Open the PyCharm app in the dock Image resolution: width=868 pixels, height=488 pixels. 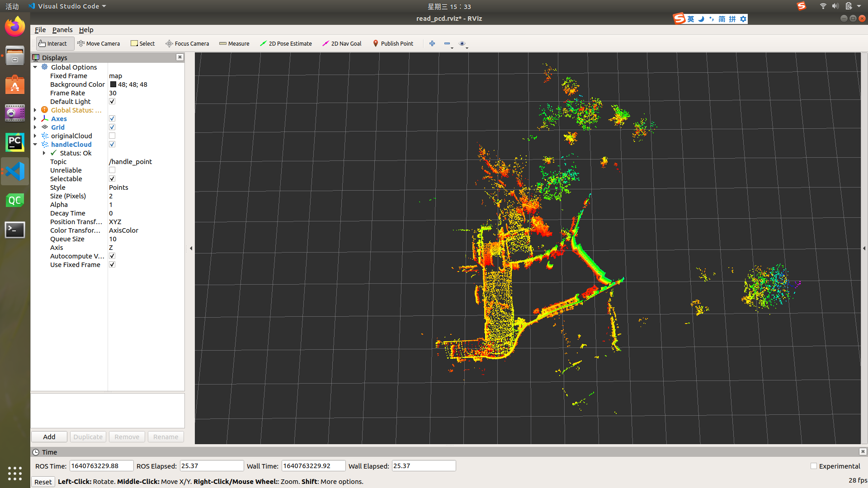pos(15,142)
